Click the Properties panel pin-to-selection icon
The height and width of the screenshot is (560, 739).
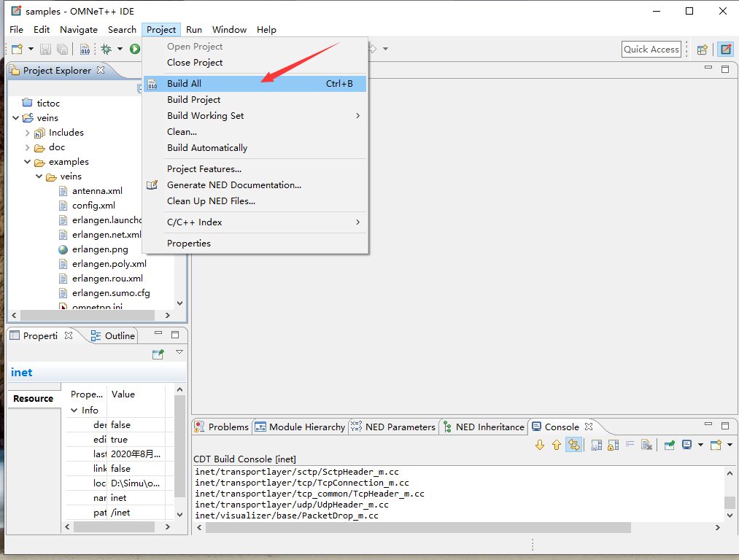point(158,354)
